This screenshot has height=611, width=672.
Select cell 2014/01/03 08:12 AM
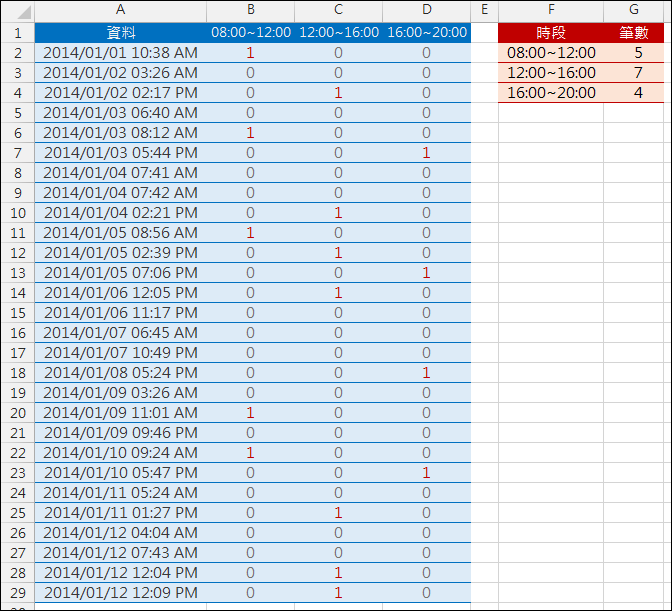120,133
